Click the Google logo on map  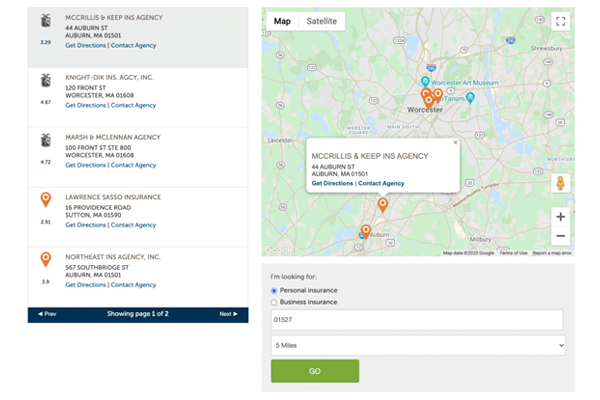[x=279, y=250]
